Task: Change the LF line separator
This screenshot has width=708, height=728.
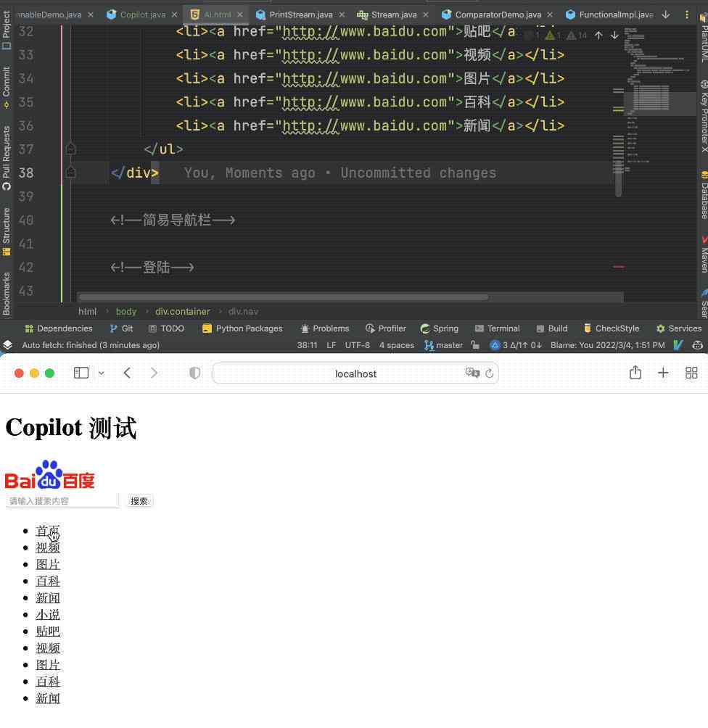Action: (x=332, y=345)
